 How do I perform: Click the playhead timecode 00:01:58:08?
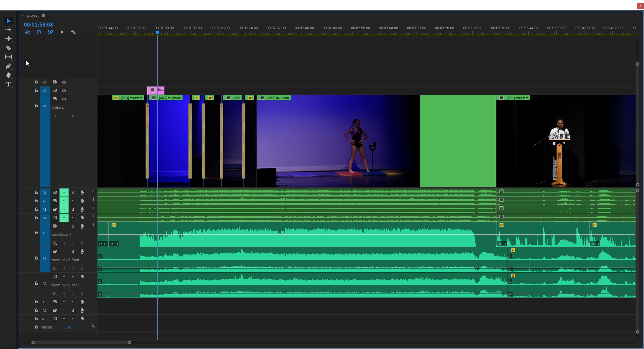tap(38, 25)
